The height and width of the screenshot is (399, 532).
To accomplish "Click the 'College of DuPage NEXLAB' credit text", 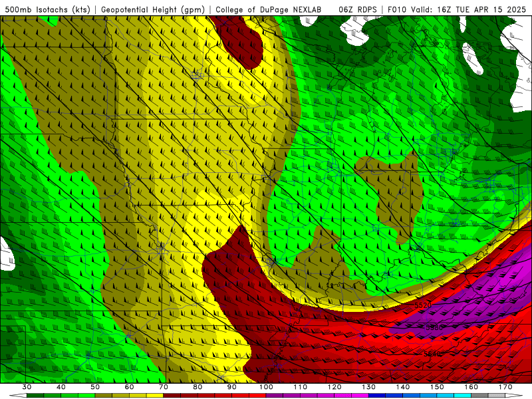I will click(x=269, y=10).
